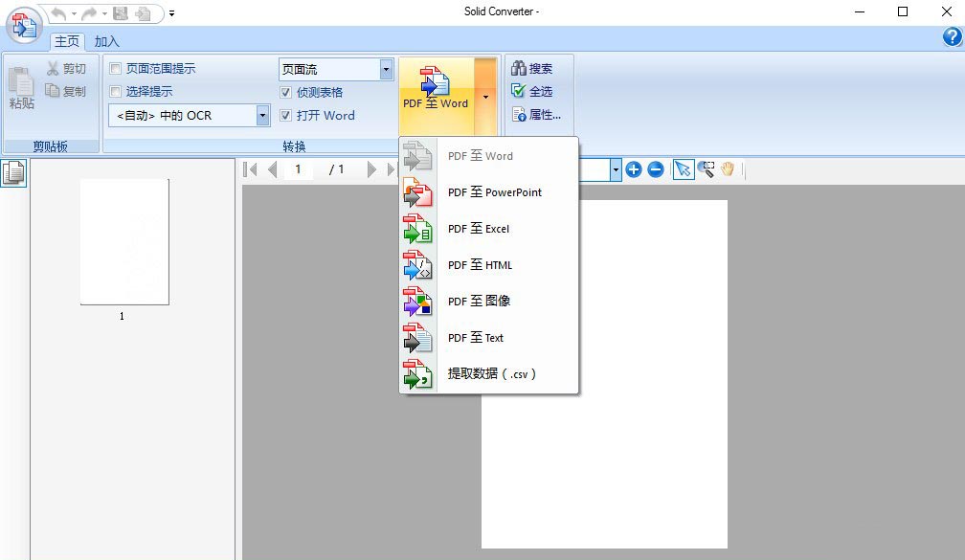Collapse the PDF 至 Word split-button arrow
The height and width of the screenshot is (560, 965).
485,97
